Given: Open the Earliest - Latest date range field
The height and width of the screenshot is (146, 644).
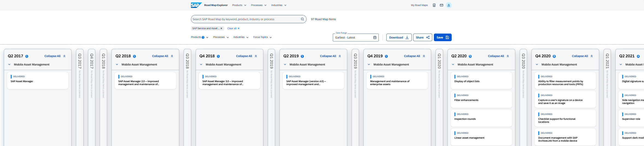Looking at the screenshot, I should 355,37.
